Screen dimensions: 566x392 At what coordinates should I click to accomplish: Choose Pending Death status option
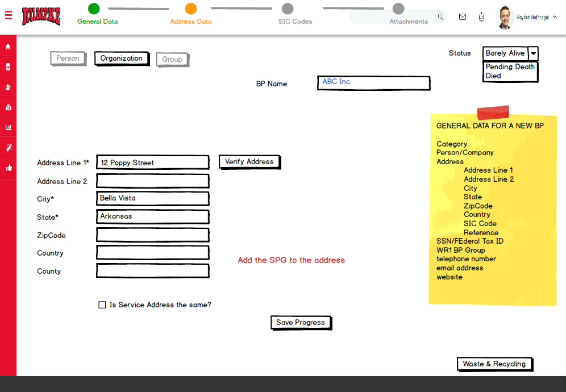pos(510,67)
